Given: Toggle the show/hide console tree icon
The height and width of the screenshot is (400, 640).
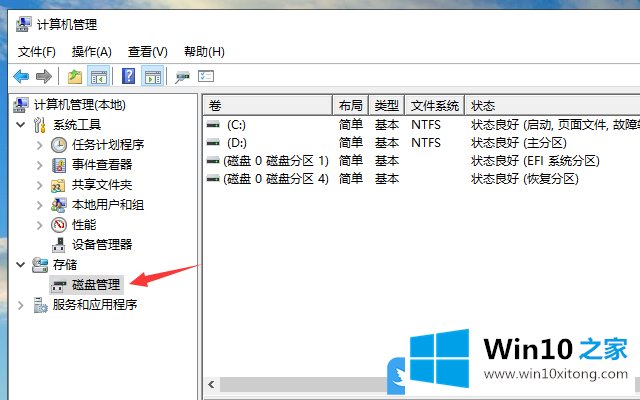Looking at the screenshot, I should 99,76.
